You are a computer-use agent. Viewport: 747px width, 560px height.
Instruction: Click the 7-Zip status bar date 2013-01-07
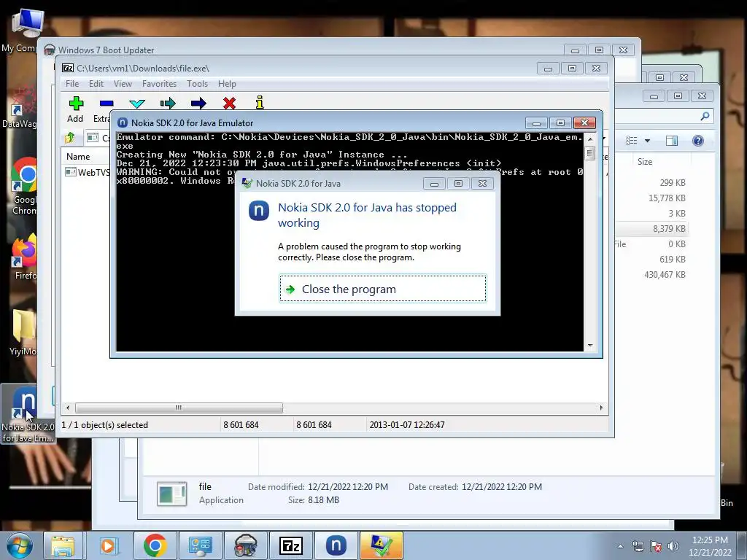click(407, 425)
